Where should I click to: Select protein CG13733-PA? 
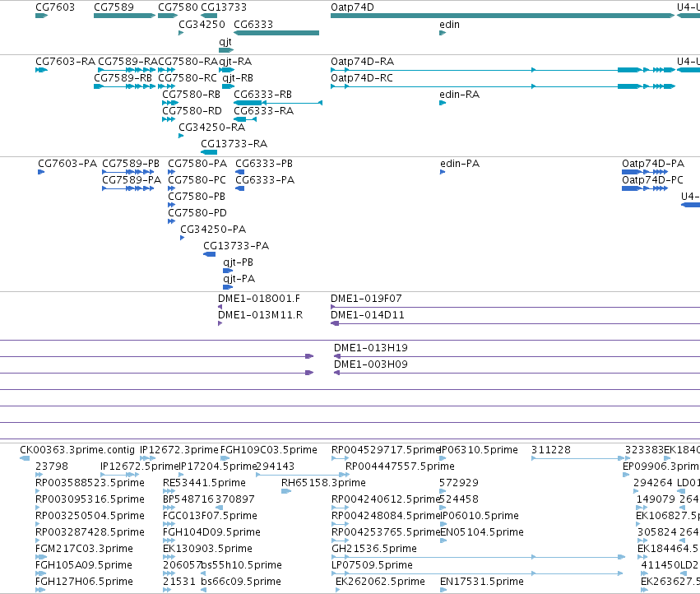pos(236,246)
